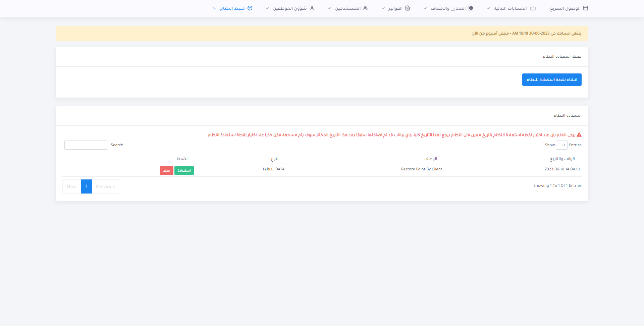Expand the الفواتير dropdown chevron
This screenshot has width=644, height=326.
click(x=383, y=8)
